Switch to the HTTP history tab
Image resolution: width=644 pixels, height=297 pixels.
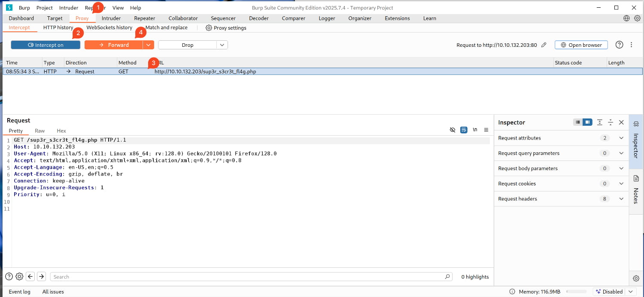(x=58, y=27)
